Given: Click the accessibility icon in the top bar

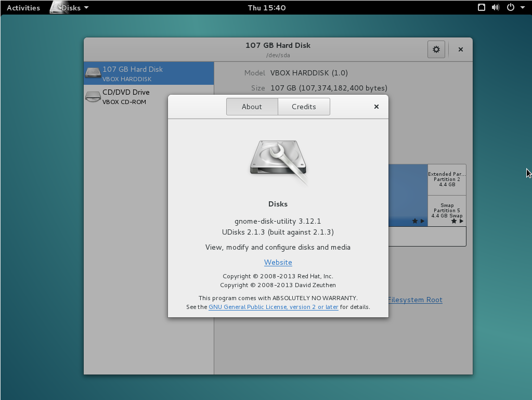Looking at the screenshot, I should coord(482,7).
